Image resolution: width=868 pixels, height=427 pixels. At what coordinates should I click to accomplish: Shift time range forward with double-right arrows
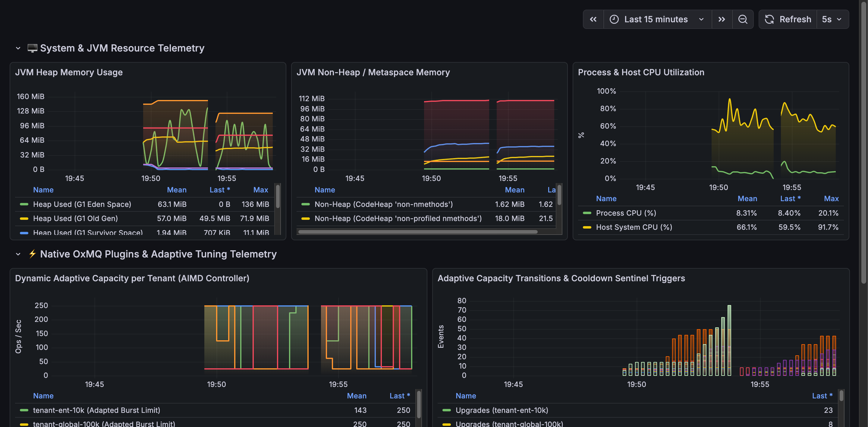722,20
